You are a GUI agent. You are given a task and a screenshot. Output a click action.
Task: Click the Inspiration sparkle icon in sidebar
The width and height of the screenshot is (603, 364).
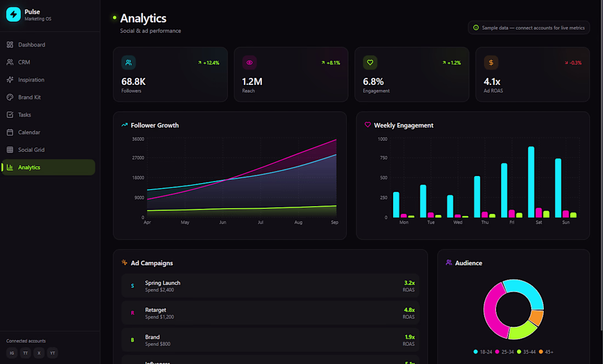[10, 79]
